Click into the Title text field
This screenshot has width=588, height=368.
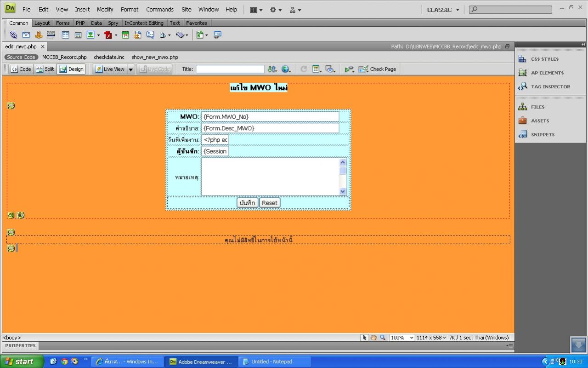pos(230,69)
